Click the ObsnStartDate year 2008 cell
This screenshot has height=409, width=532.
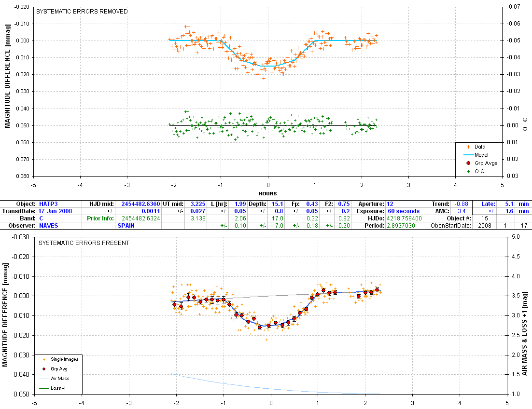[x=485, y=226]
